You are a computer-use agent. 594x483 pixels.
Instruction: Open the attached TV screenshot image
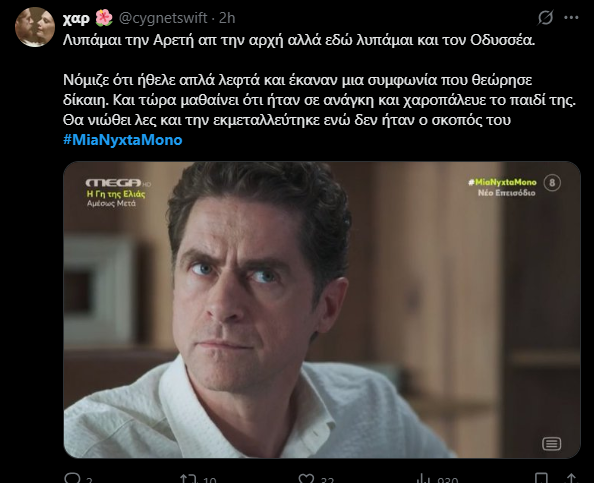click(x=322, y=310)
